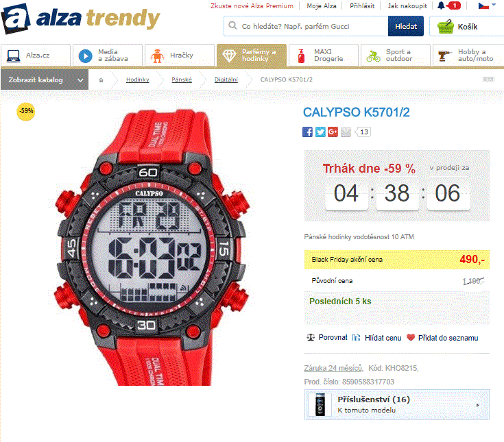Expand Příslušenství (16) accessories panel
504x442 pixels.
click(x=396, y=405)
